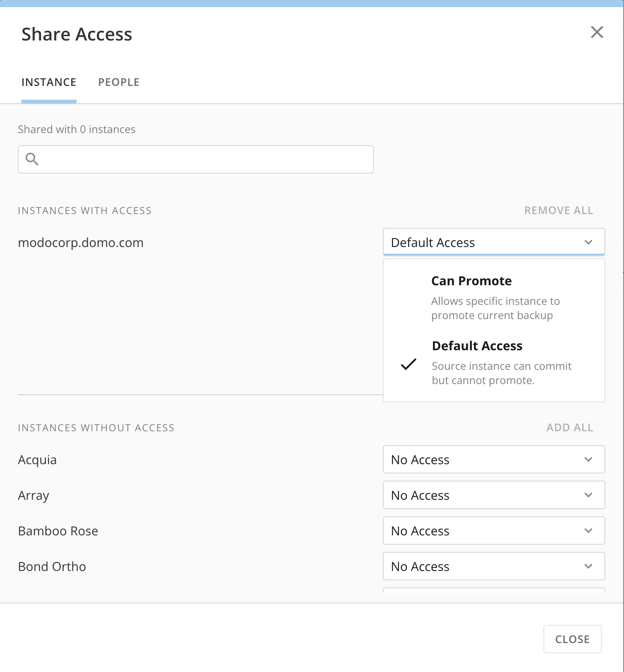The width and height of the screenshot is (624, 672).
Task: Click Add All instances link
Action: point(570,428)
